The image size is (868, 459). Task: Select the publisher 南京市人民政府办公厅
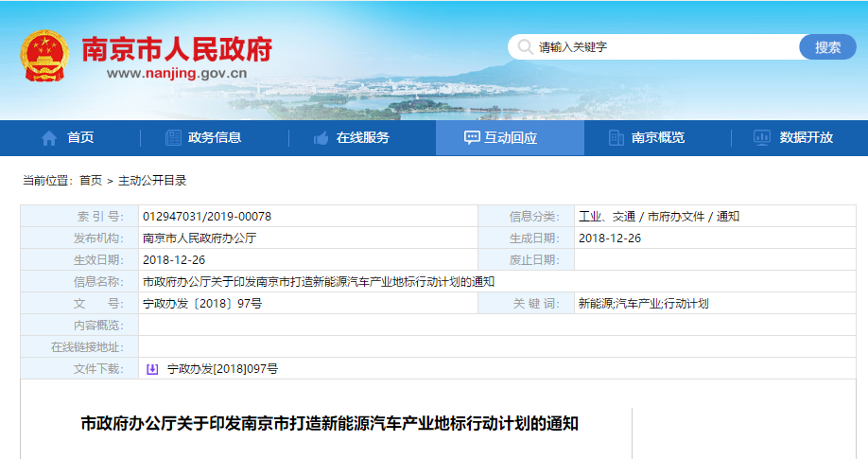[x=200, y=238]
